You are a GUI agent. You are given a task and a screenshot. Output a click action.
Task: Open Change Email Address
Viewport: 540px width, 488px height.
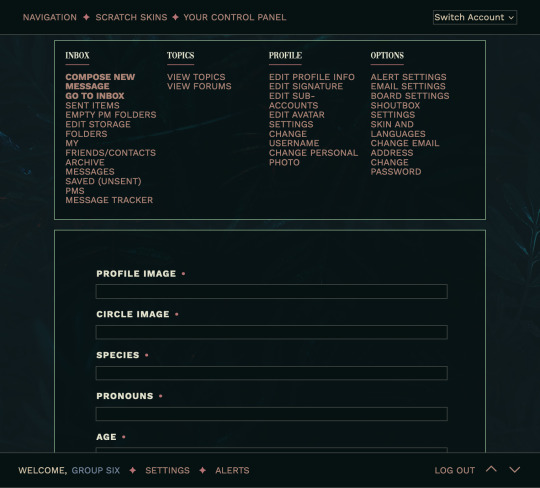405,148
